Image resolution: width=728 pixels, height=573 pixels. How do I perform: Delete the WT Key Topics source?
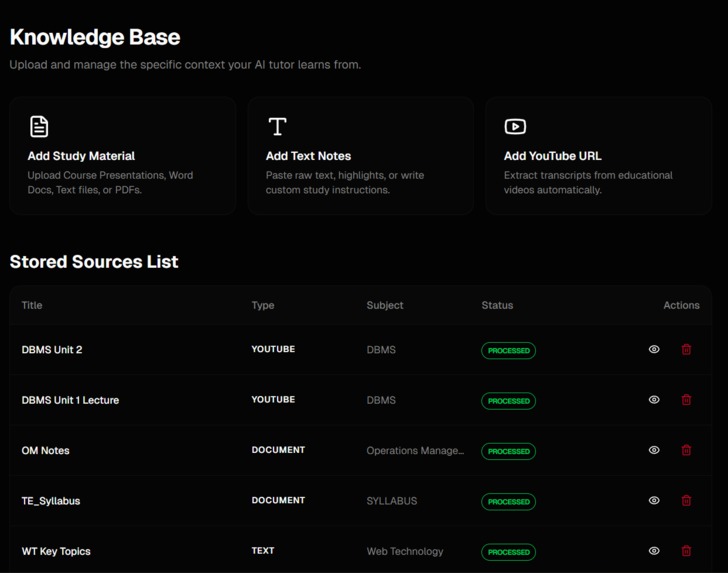(686, 551)
